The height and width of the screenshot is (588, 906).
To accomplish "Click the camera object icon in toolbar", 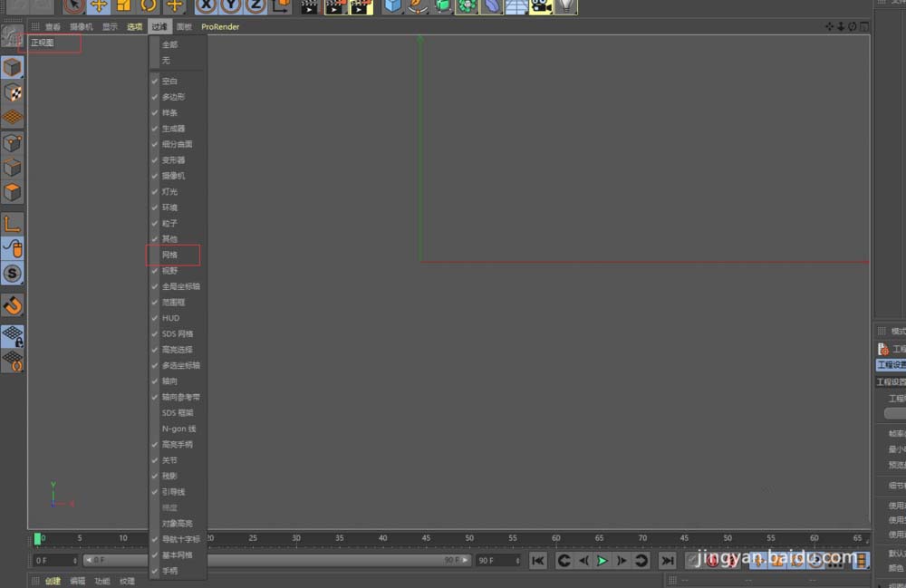I will pos(541,5).
